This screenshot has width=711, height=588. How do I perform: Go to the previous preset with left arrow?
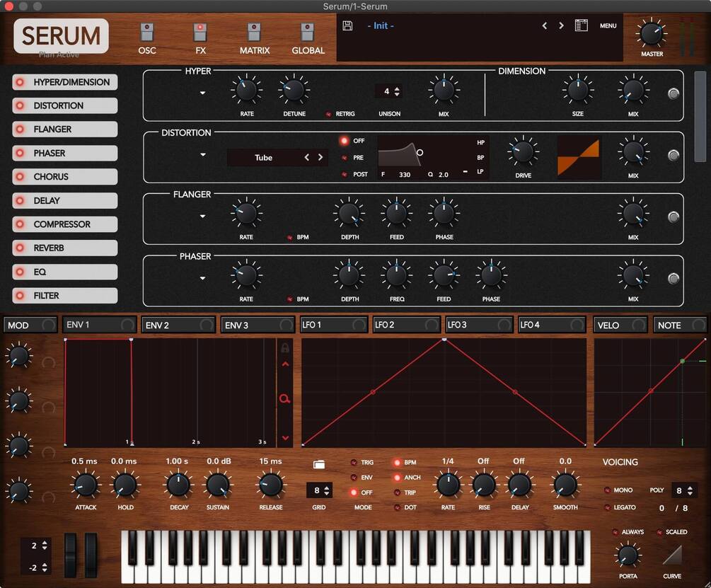pos(545,26)
